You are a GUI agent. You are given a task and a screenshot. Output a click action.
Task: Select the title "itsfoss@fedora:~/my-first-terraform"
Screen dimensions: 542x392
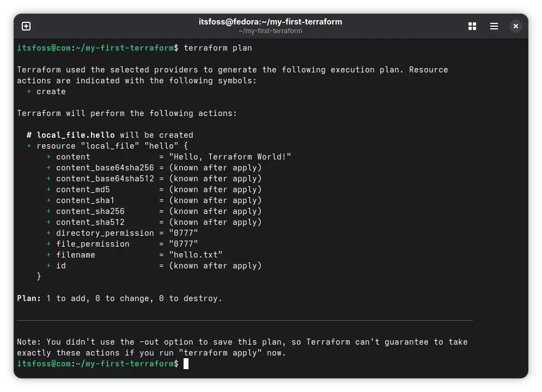click(x=271, y=21)
